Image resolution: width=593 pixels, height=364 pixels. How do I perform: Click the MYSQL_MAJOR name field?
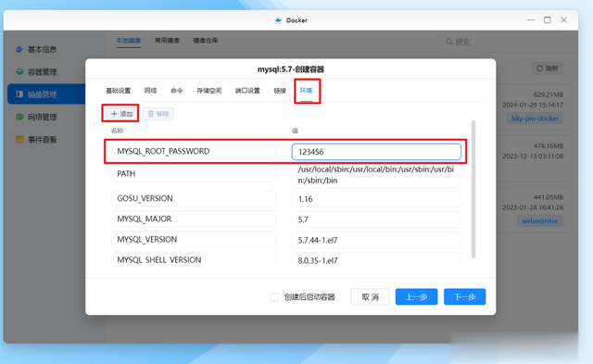click(x=194, y=219)
